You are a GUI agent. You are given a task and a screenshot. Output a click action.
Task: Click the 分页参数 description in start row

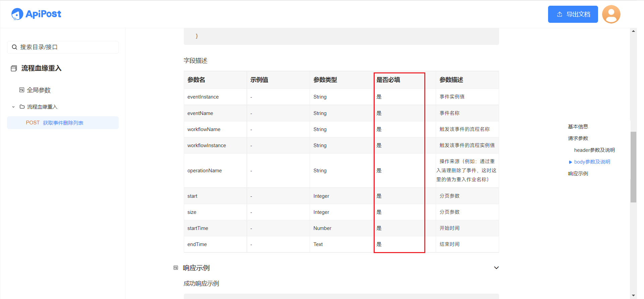467,196
